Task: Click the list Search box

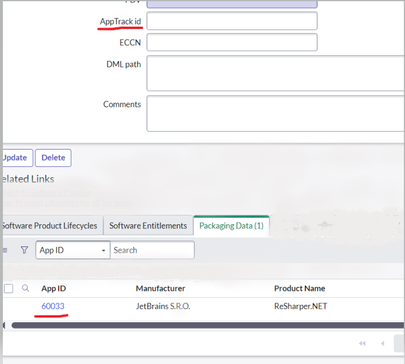Action: [152, 250]
